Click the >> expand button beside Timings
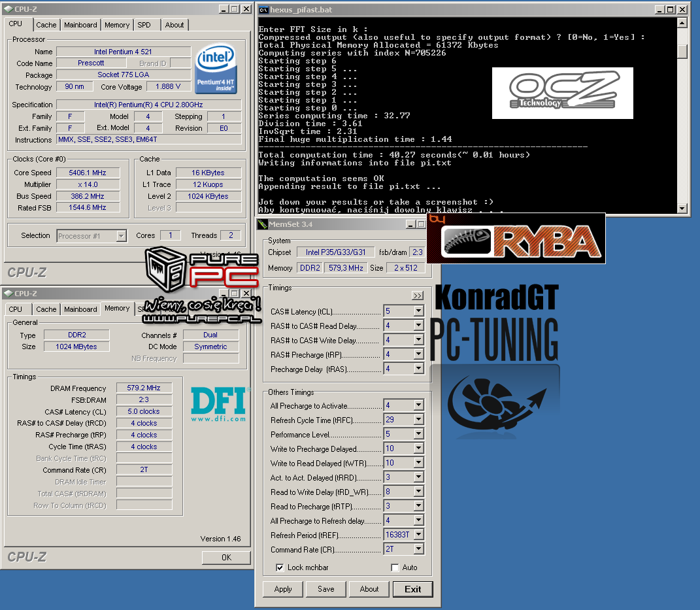Viewport: 700px width, 610px height. 418,296
